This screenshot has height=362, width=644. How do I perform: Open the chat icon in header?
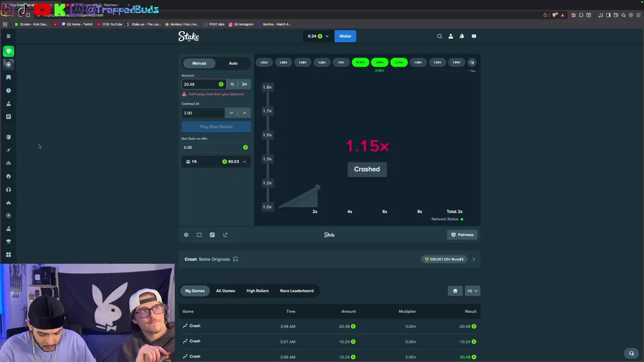(474, 36)
